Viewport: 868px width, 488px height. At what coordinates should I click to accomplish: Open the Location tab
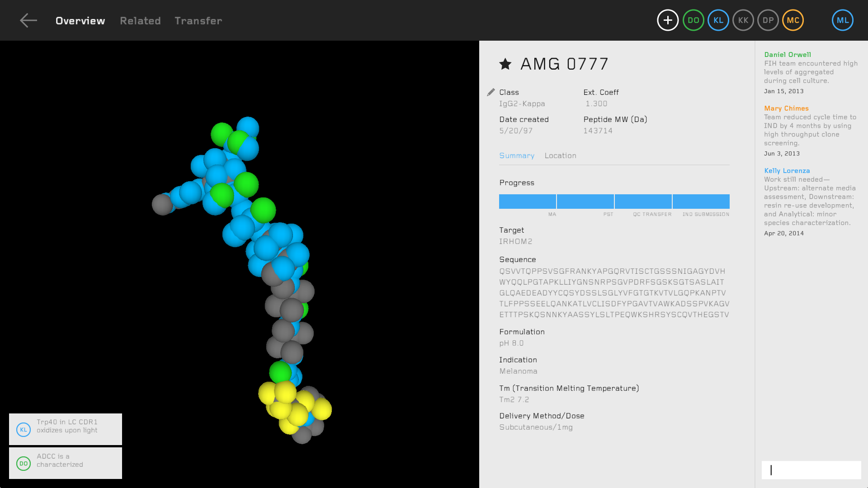pos(560,155)
